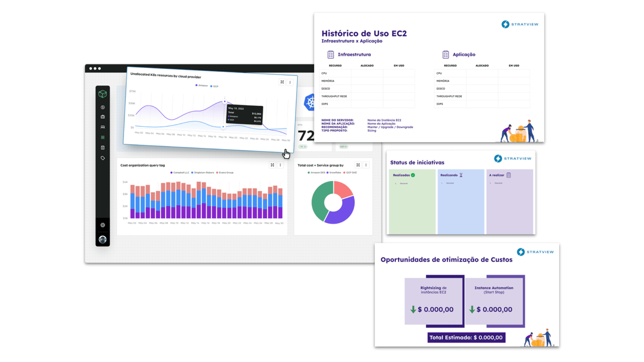
Task: Open more options for Unallocated K8s chart
Action: point(290,82)
